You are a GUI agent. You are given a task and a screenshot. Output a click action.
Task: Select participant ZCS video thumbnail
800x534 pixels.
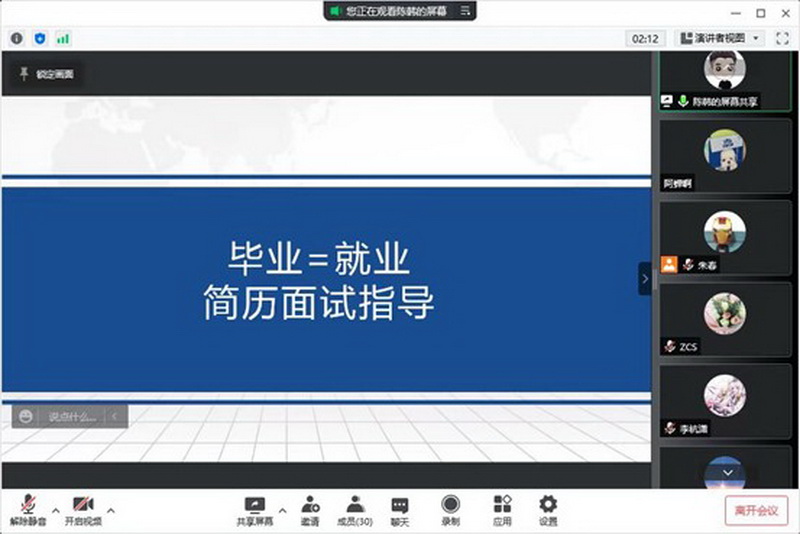(x=725, y=322)
